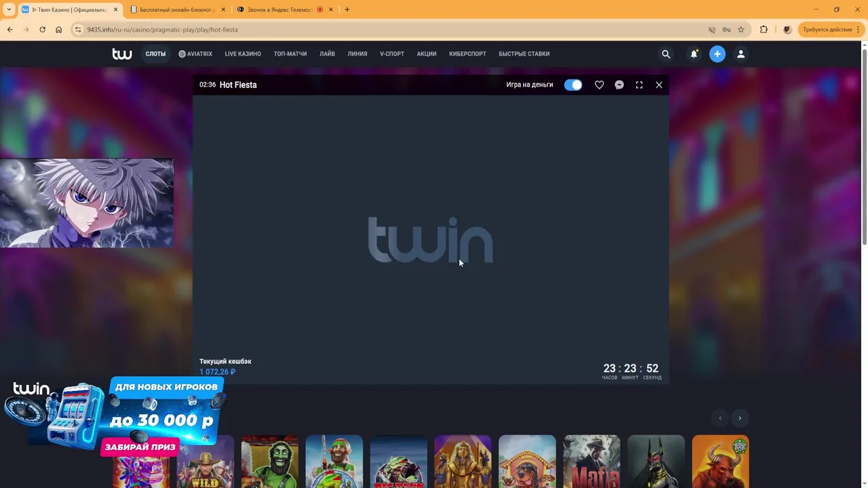Go to V-СПОРТ
This screenshot has height=488, width=868.
coord(392,54)
